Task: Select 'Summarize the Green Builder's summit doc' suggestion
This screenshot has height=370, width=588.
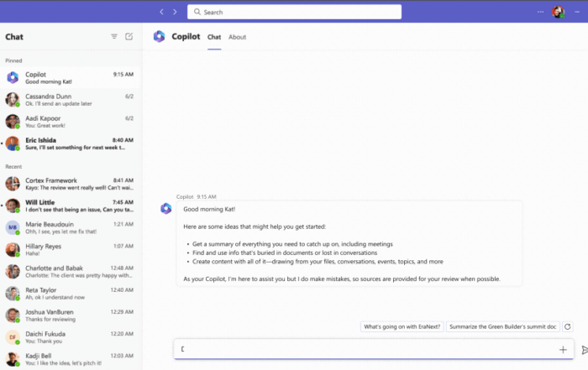Action: click(502, 326)
